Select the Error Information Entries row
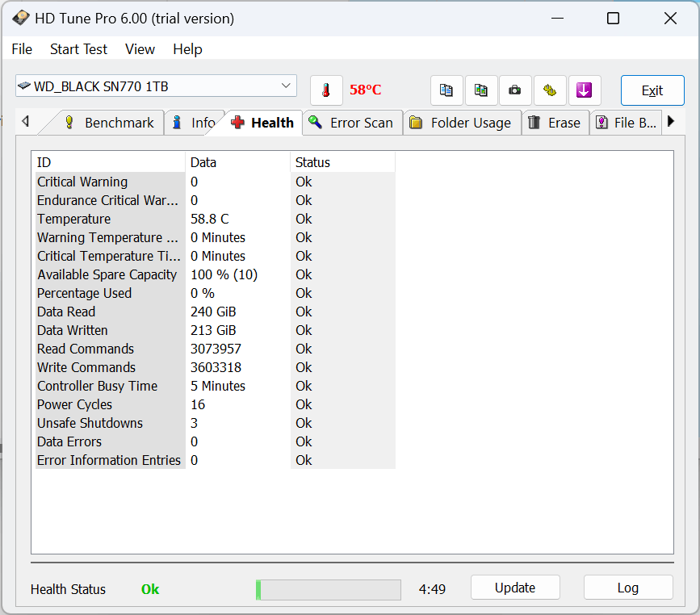700x615 pixels. click(x=216, y=460)
